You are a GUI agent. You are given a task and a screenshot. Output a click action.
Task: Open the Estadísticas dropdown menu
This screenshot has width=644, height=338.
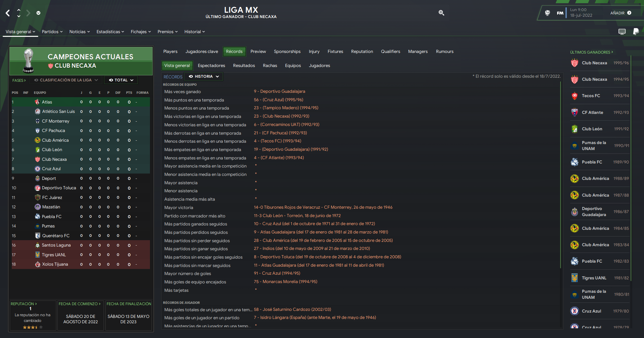click(110, 32)
